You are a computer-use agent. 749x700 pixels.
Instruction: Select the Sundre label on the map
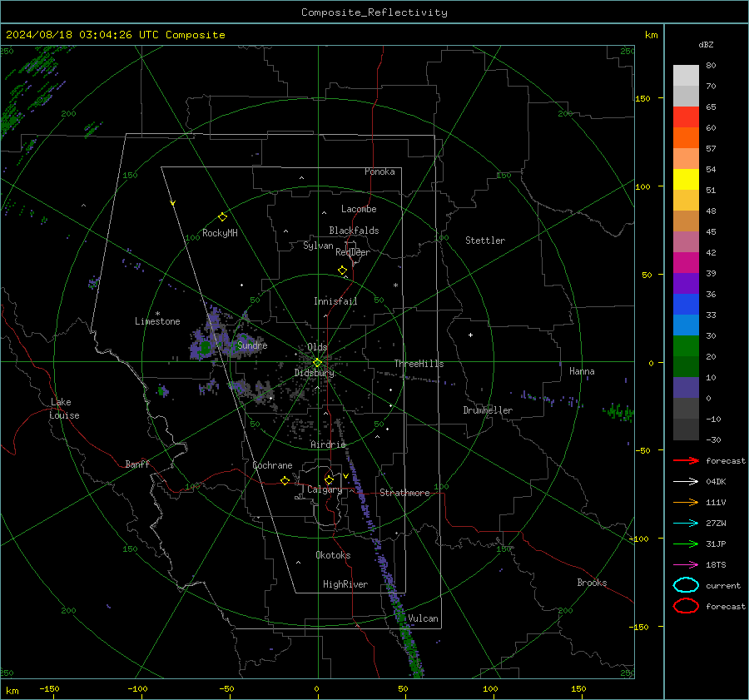(252, 345)
